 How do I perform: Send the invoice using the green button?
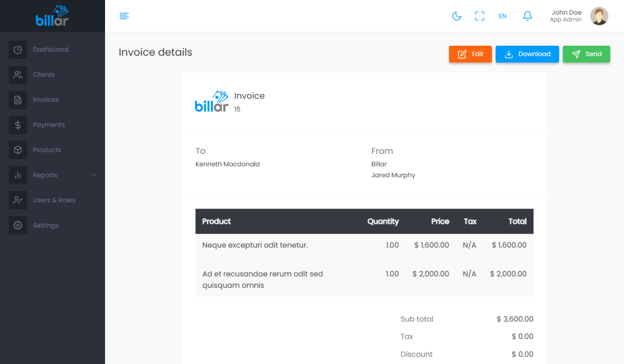point(586,54)
